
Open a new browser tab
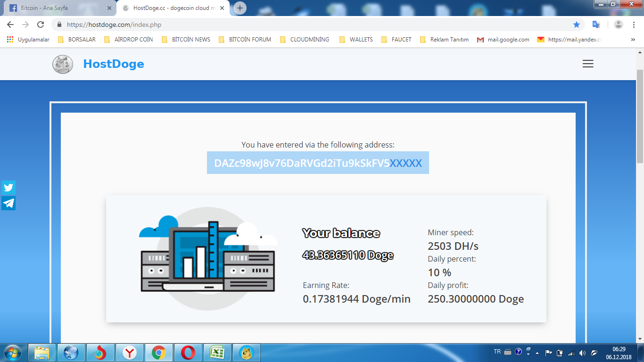240,8
